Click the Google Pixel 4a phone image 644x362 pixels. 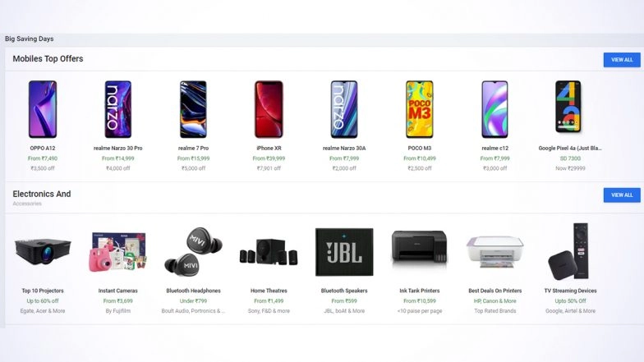click(x=568, y=107)
